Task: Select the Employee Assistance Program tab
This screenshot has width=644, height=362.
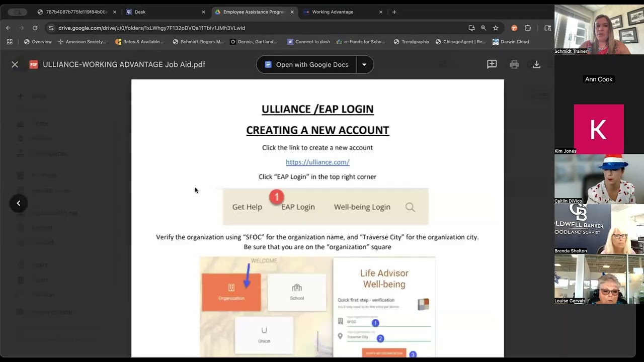Action: [254, 12]
